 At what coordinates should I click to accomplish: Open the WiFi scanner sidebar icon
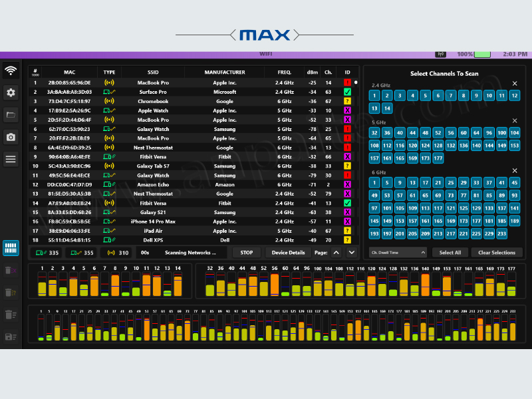click(11, 70)
